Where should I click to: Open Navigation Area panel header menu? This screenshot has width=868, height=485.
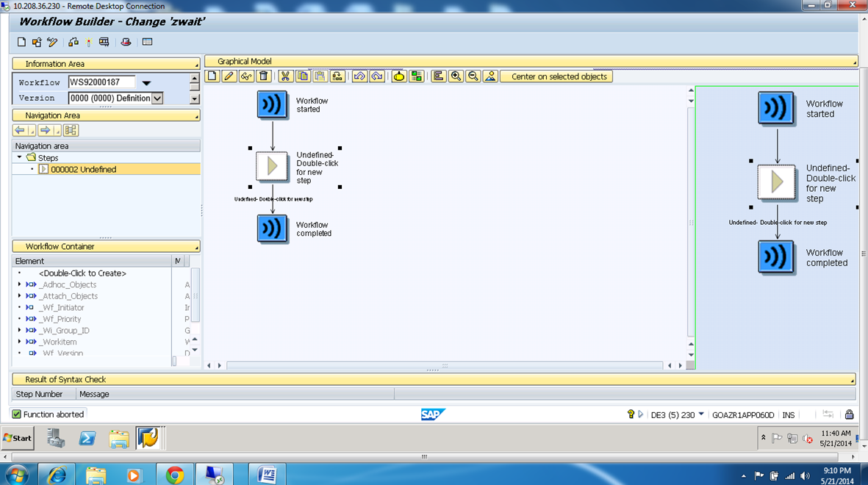[196, 118]
